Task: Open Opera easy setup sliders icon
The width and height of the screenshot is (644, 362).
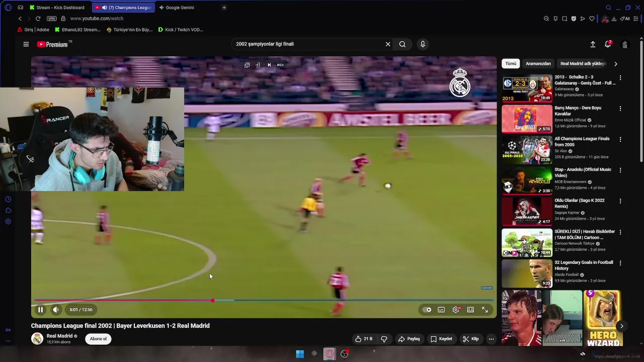Action: pyautogui.click(x=636, y=19)
